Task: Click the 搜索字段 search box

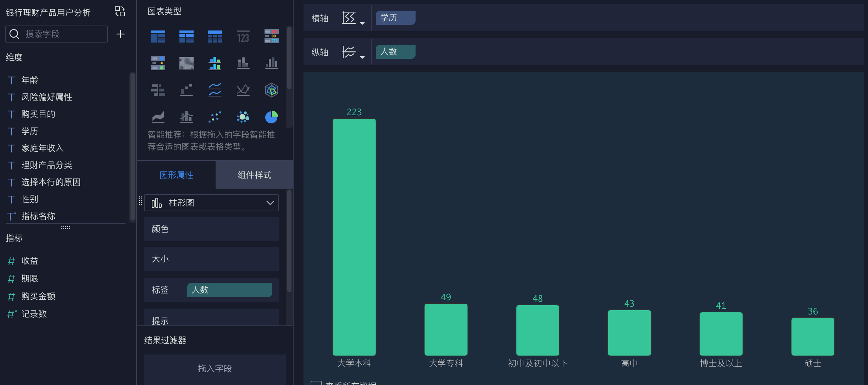Action: 56,34
